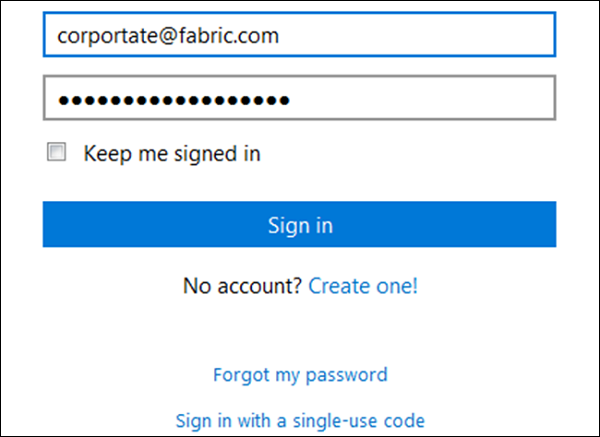Enable the Keep me signed in checkbox

[57, 153]
